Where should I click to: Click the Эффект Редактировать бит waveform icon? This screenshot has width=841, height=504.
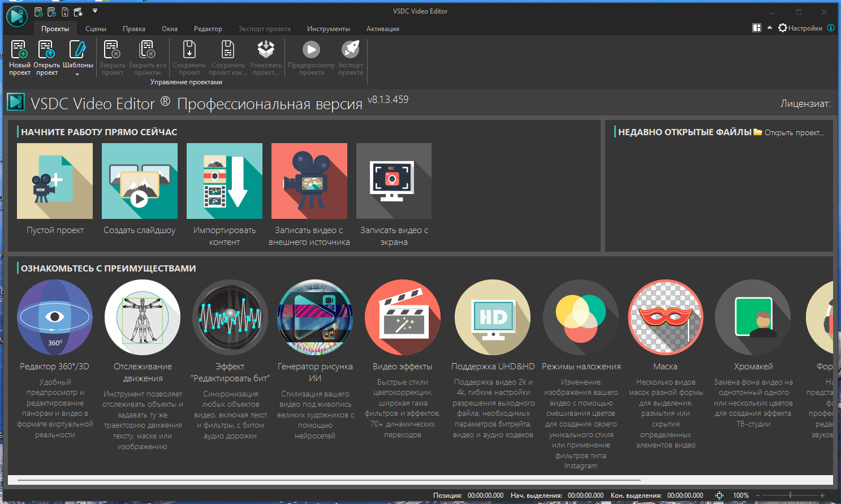(x=230, y=317)
